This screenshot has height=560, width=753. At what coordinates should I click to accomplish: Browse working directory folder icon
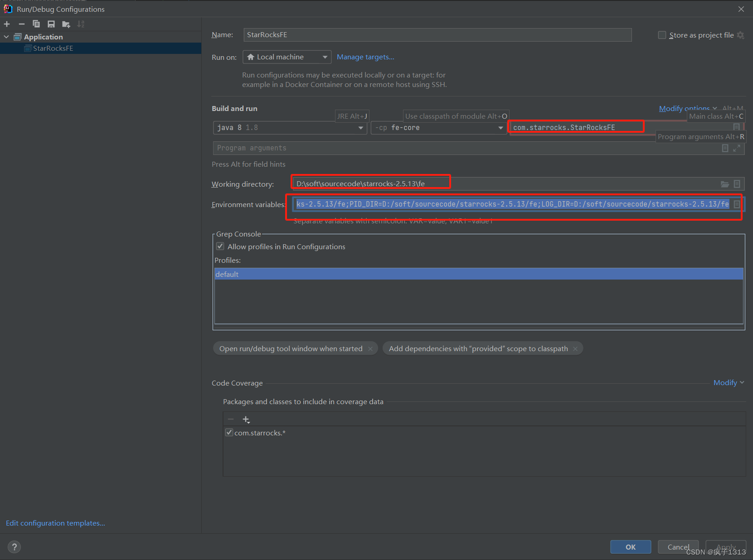tap(725, 184)
